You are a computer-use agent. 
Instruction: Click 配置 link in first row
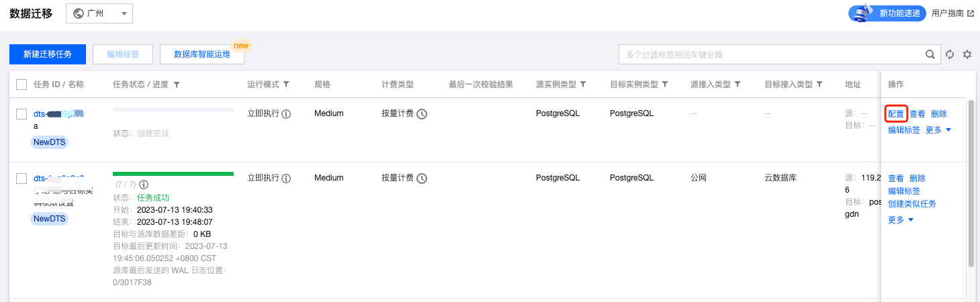click(896, 114)
